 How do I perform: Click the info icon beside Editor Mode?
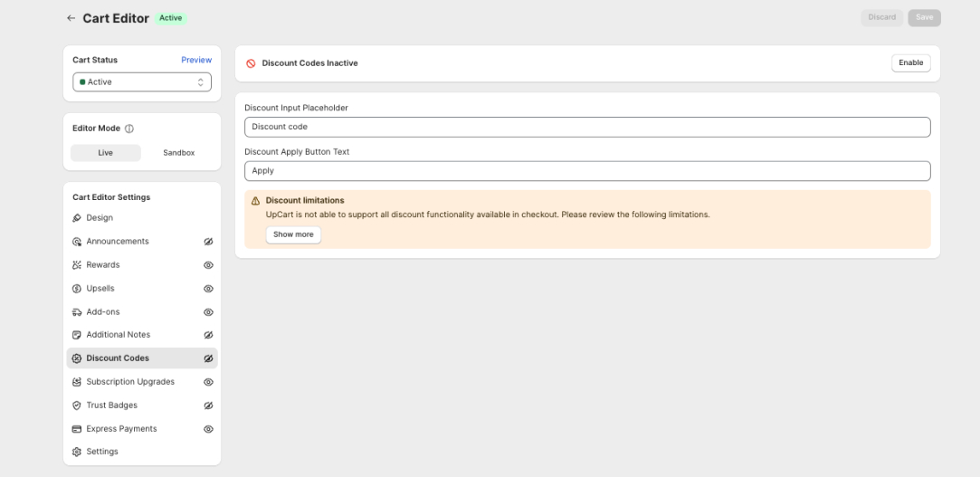129,129
